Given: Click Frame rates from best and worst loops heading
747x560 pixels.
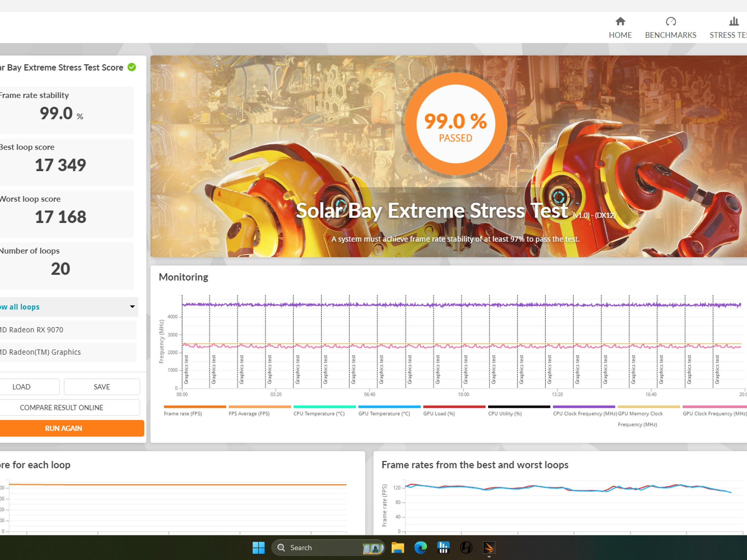Looking at the screenshot, I should tap(475, 465).
